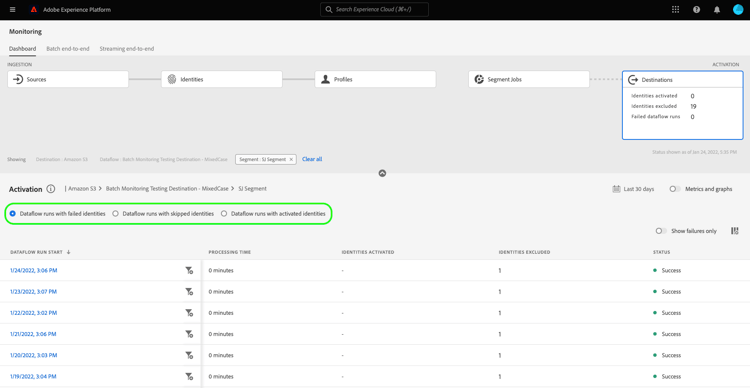Click the Status column header
750x388 pixels.
tap(662, 252)
